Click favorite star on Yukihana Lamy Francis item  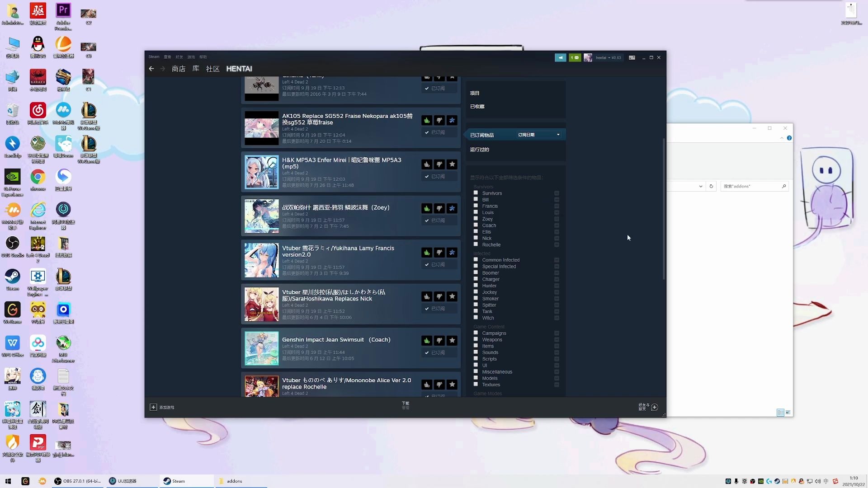[452, 253]
